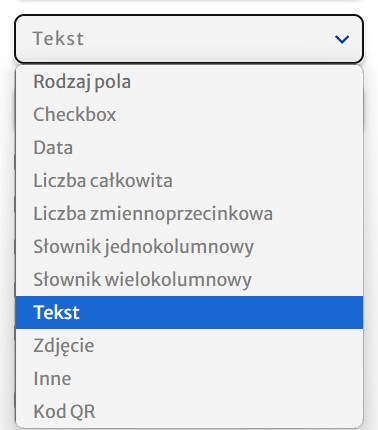Pick Kod QR field type
378x430 pixels.
point(189,411)
